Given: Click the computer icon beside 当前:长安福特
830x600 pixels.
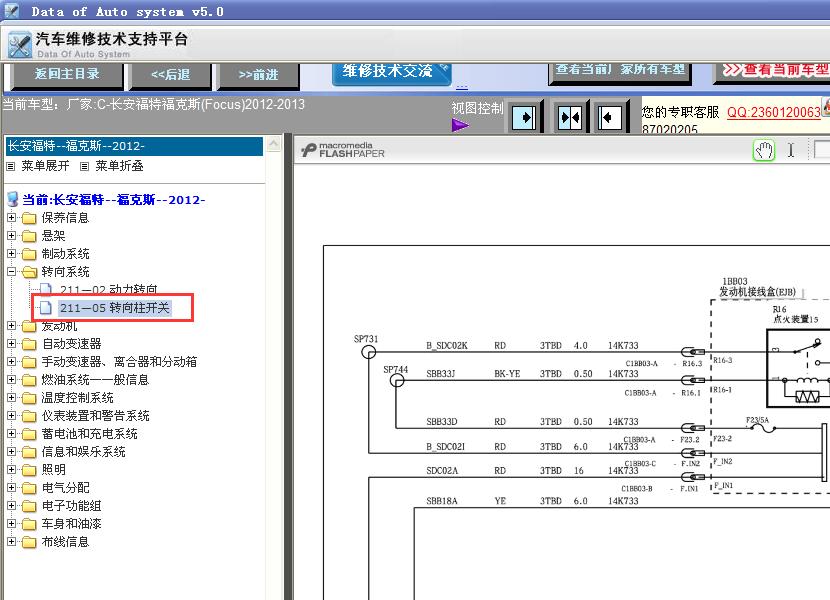Looking at the screenshot, I should point(13,200).
